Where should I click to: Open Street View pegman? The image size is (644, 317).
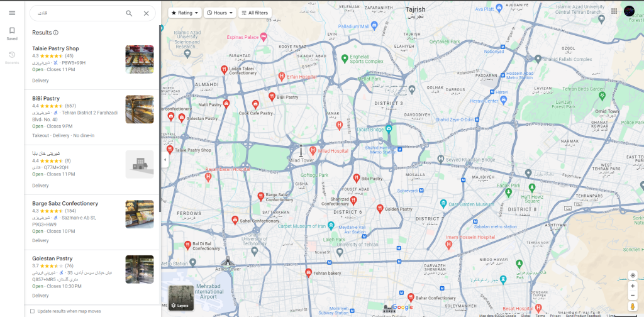pos(633,306)
